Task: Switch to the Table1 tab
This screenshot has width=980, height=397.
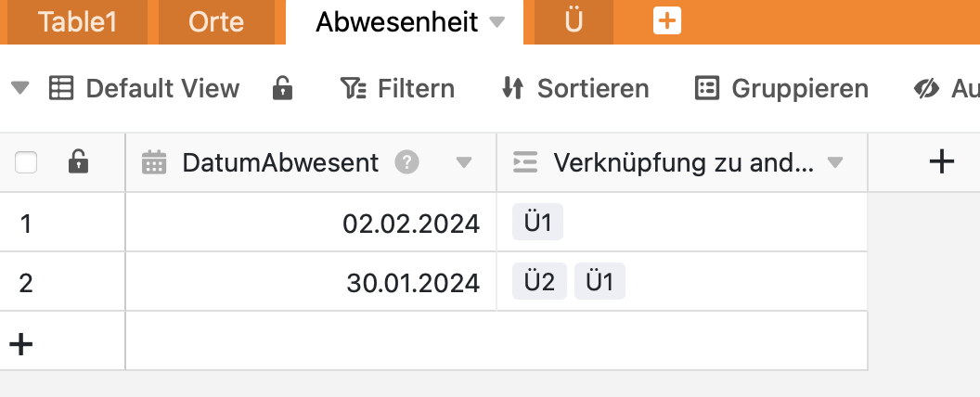Action: coord(77,22)
